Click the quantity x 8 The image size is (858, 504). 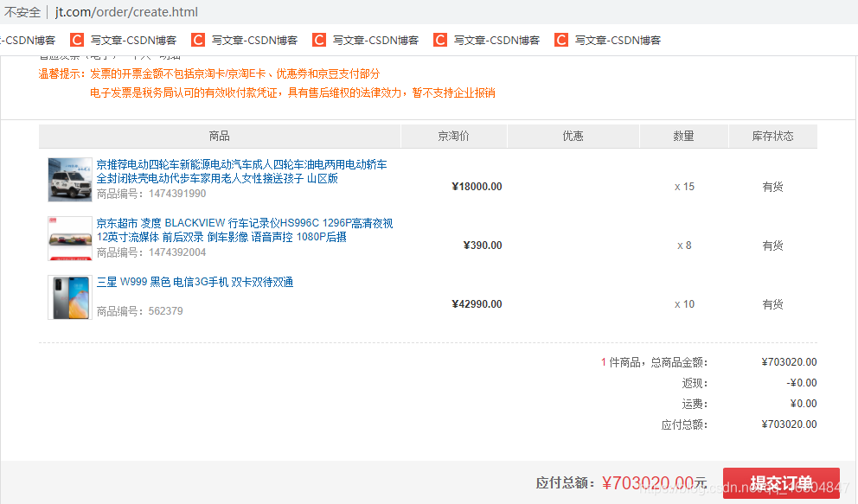684,246
